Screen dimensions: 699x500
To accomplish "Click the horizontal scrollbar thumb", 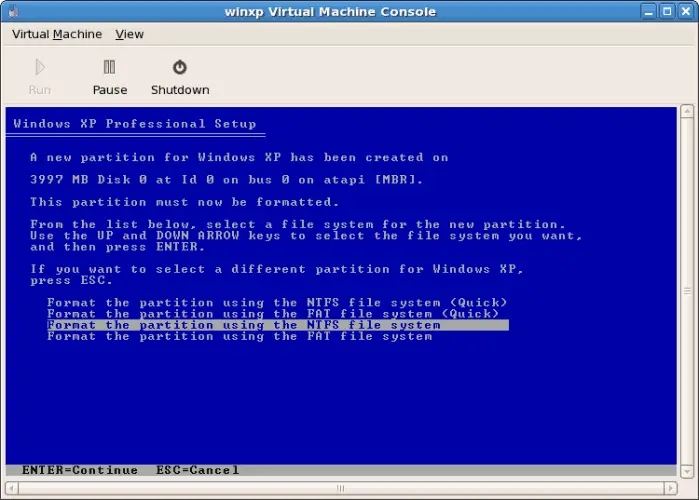I will click(340, 488).
